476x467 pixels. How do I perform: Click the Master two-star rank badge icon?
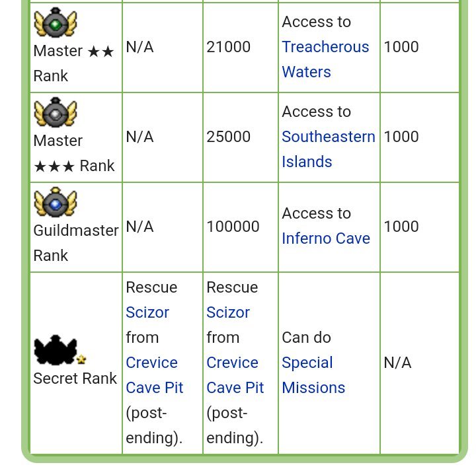tap(56, 22)
